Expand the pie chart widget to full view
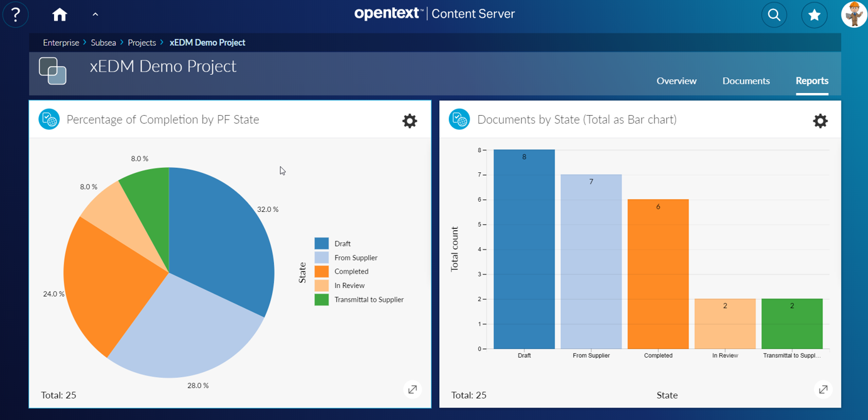 [412, 390]
